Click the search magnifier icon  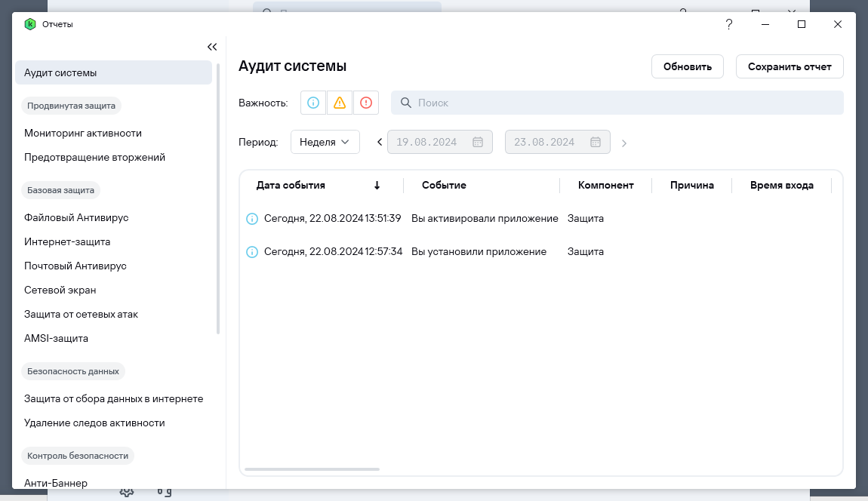coord(405,103)
